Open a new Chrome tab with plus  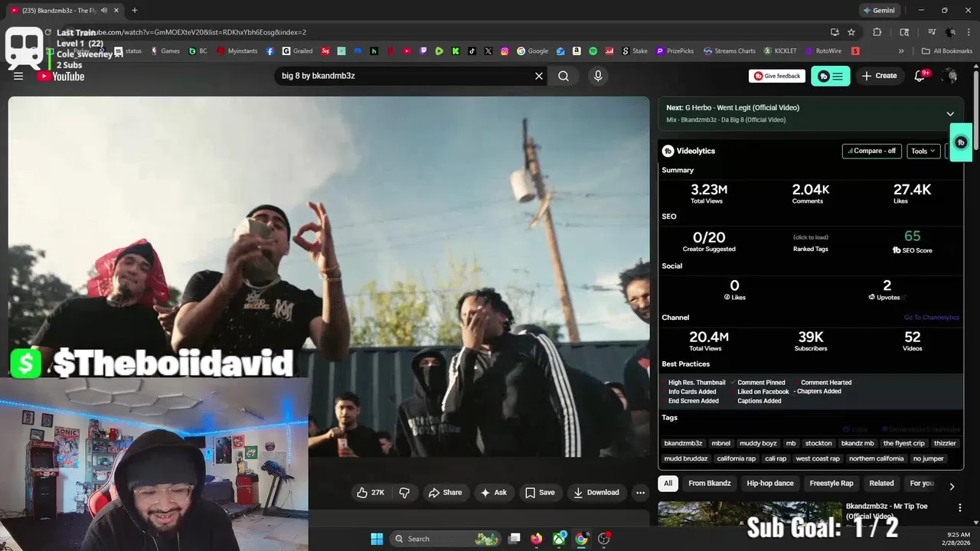[x=135, y=10]
